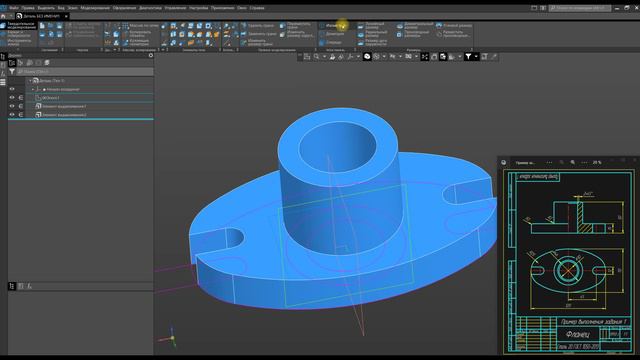
Task: Toggle visibility eye for Начало координат
Action: pyautogui.click(x=12, y=89)
